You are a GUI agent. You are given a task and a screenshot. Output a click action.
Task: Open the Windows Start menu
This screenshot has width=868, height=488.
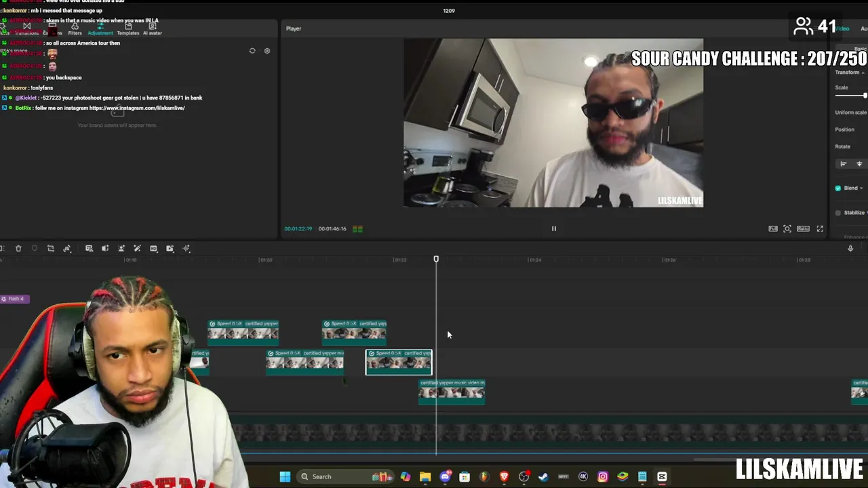click(x=285, y=477)
